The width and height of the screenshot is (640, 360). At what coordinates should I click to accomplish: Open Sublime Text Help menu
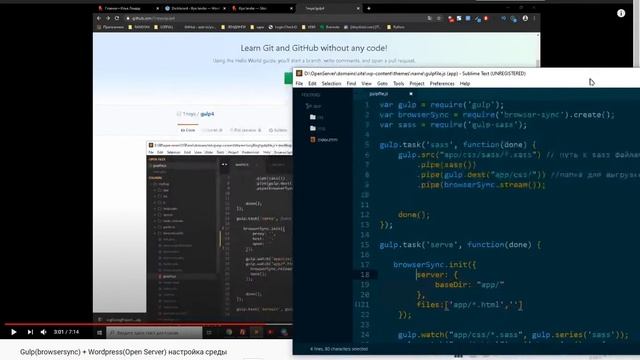464,83
